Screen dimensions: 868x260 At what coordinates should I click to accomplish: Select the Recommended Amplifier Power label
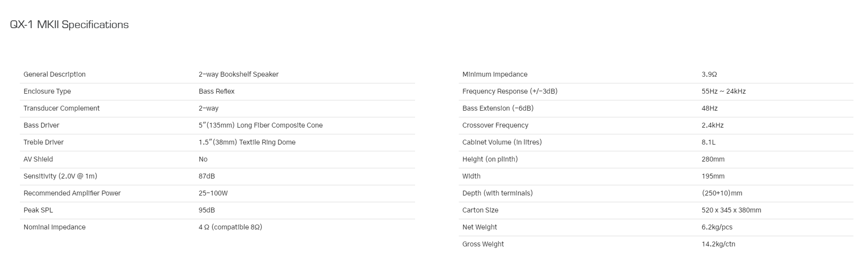pyautogui.click(x=72, y=193)
